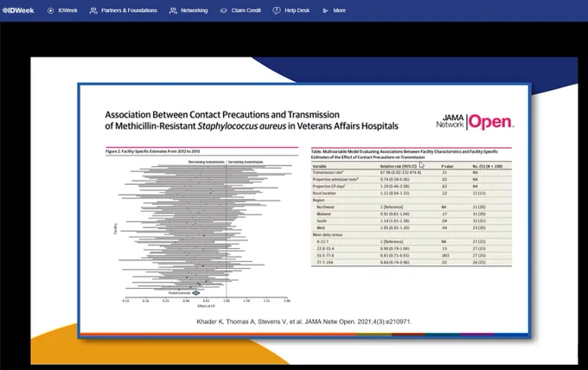Click the Networking people icon
The width and height of the screenshot is (588, 370).
(173, 11)
